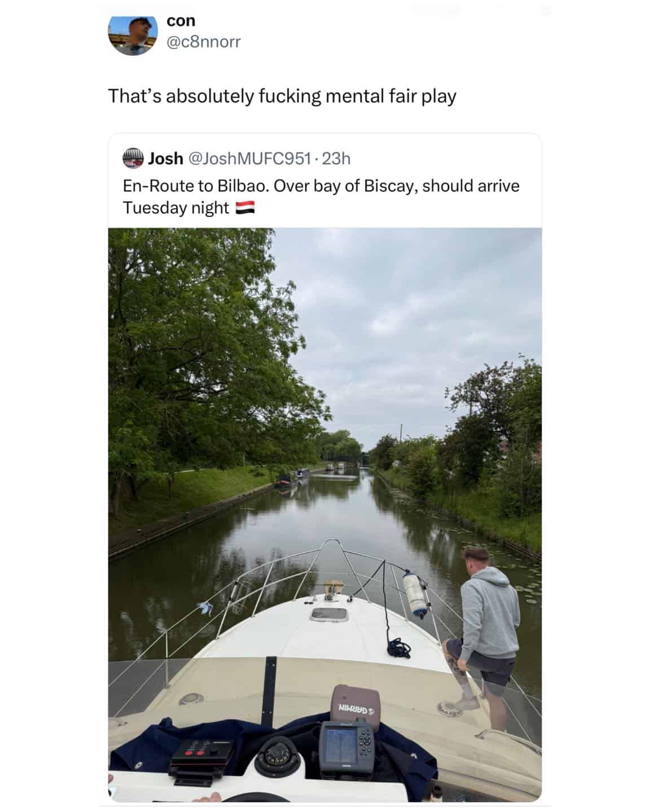Click the Garmin logo on the antenna dome
This screenshot has width=650, height=812.
(355, 708)
